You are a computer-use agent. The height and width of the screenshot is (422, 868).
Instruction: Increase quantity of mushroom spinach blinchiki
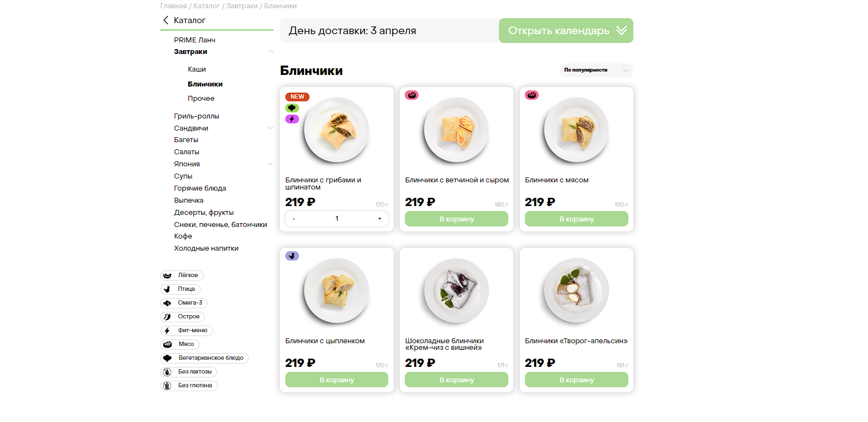[379, 219]
